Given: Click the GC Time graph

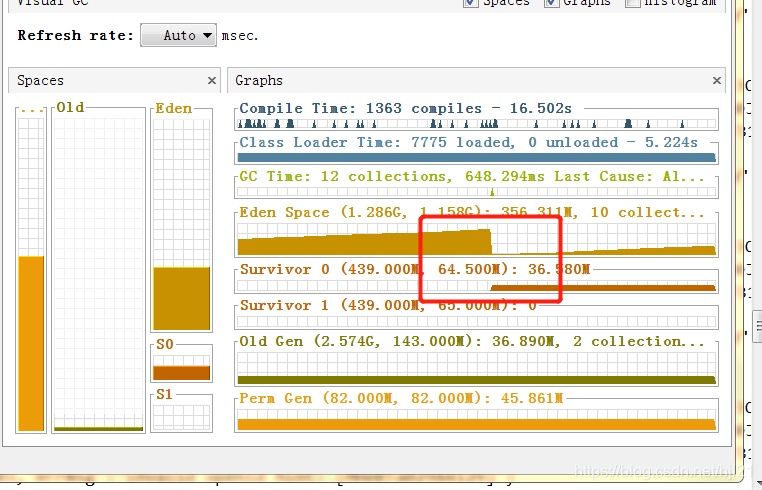Looking at the screenshot, I should pyautogui.click(x=476, y=192).
